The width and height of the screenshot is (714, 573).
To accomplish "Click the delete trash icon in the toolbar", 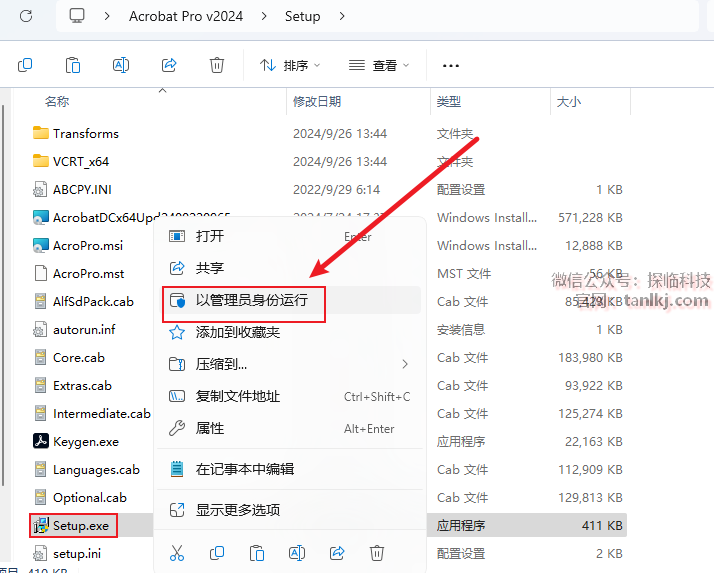I will [x=217, y=65].
